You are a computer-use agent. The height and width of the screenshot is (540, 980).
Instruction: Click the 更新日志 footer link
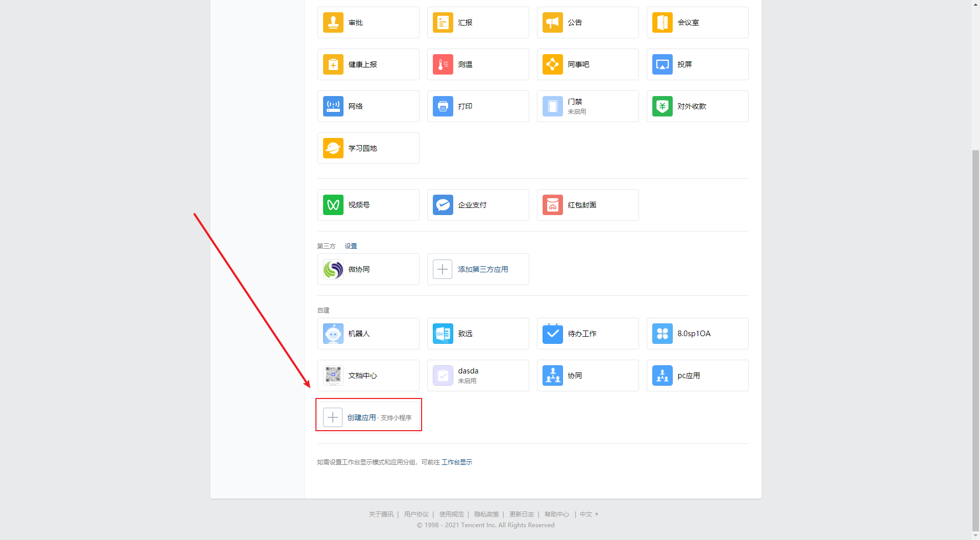click(522, 514)
